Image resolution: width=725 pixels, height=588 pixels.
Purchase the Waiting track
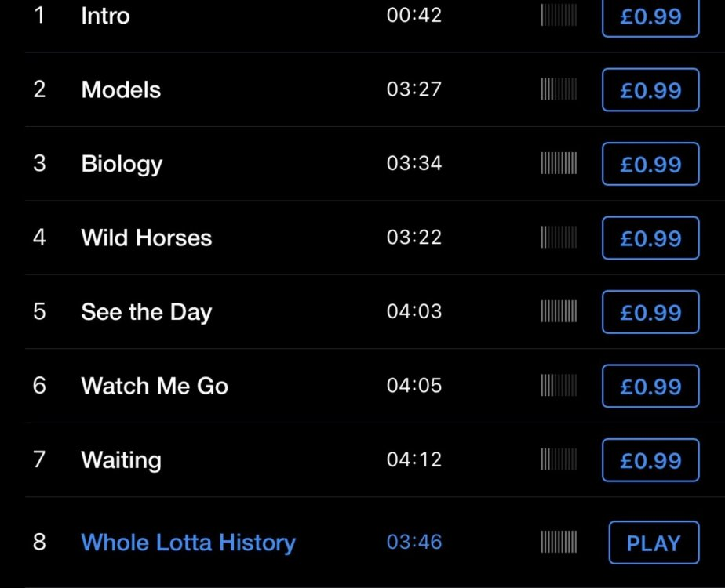(x=650, y=460)
